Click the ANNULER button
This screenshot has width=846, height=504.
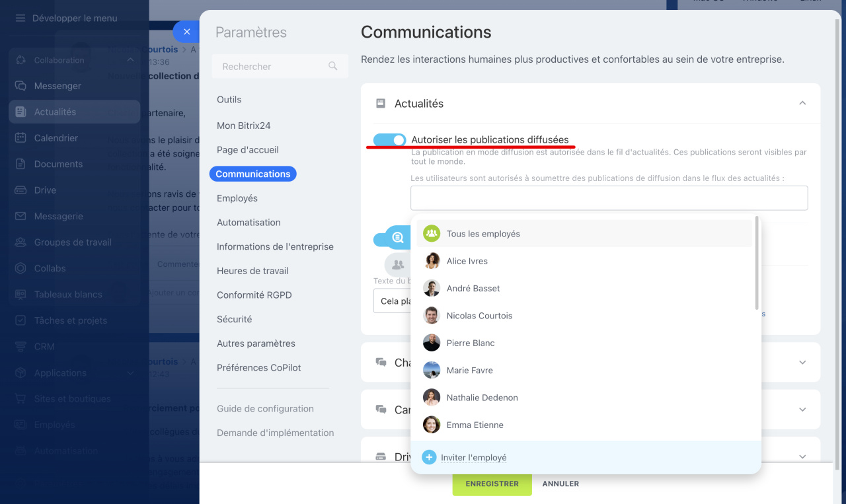tap(560, 484)
